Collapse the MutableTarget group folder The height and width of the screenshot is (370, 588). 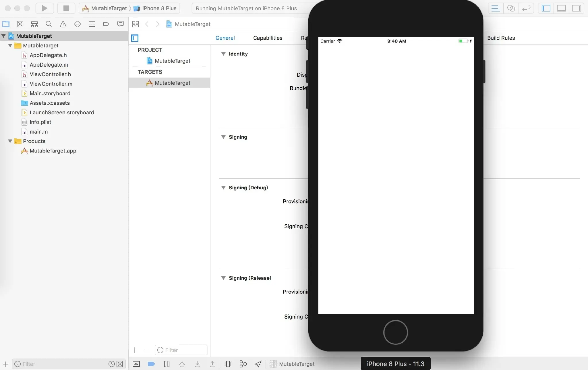point(10,45)
